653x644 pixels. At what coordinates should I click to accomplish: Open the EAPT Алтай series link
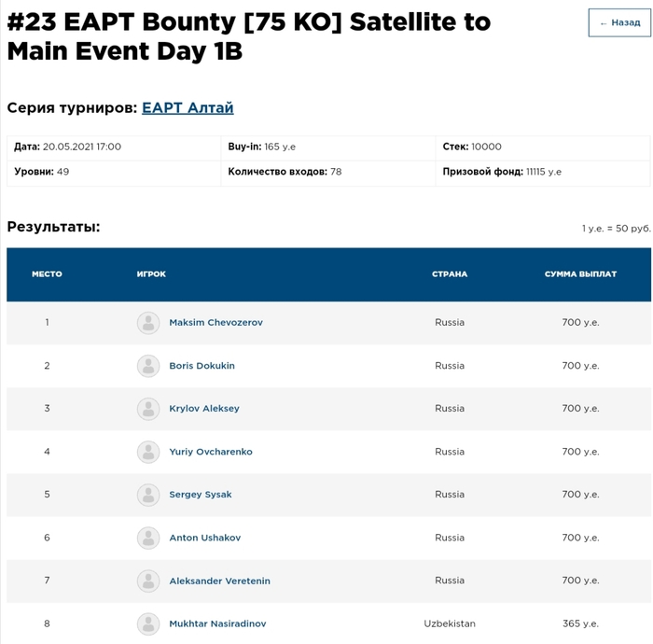click(x=188, y=107)
